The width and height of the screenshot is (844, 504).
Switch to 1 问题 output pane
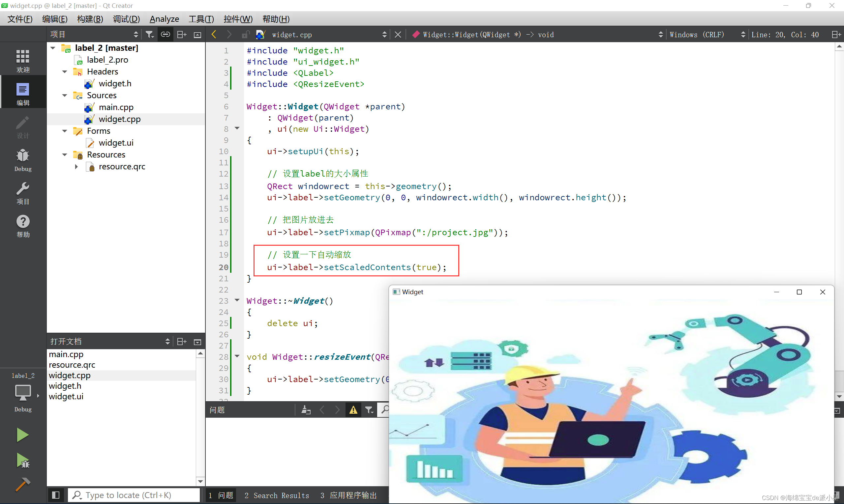click(x=221, y=495)
